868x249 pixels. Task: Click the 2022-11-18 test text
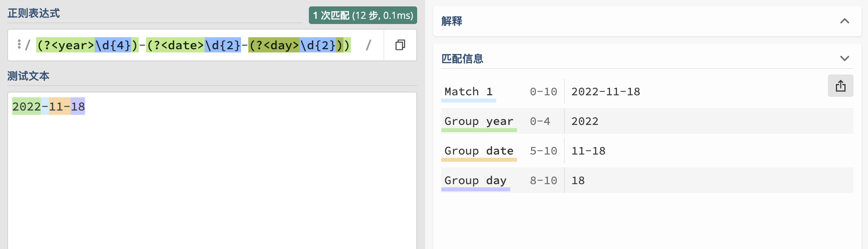49,106
